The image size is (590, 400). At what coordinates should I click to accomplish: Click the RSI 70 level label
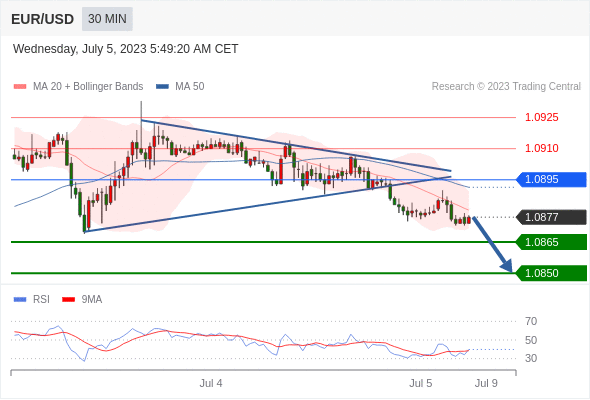point(531,321)
